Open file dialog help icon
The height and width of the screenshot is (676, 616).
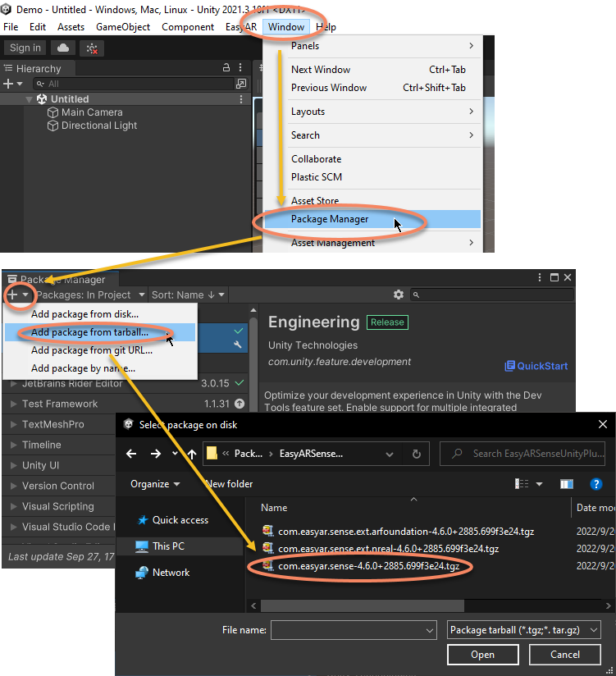(595, 484)
